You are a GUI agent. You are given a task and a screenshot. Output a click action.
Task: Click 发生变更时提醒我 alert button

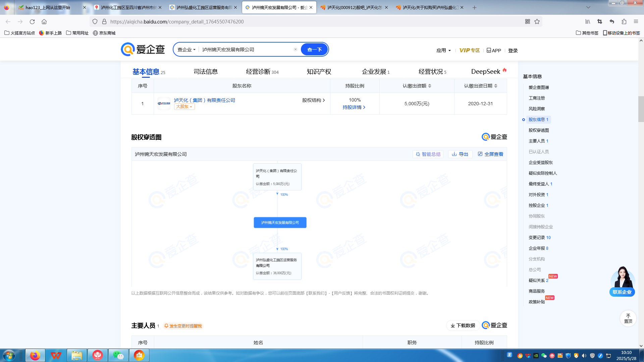point(183,326)
